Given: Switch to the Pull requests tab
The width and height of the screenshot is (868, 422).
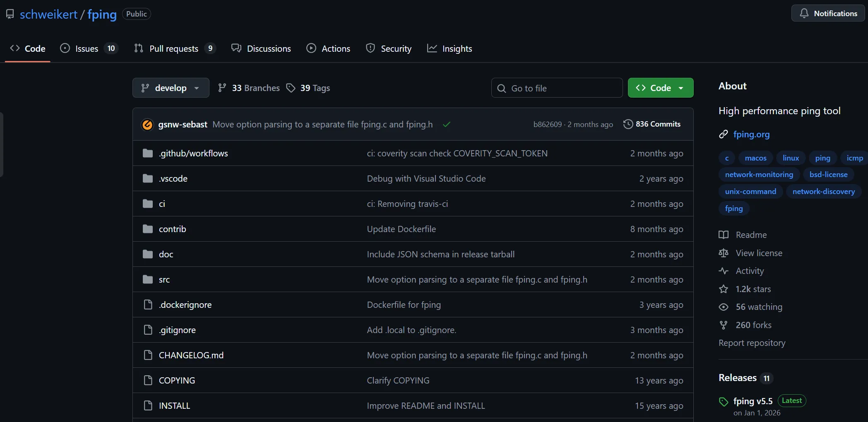Looking at the screenshot, I should click(174, 48).
